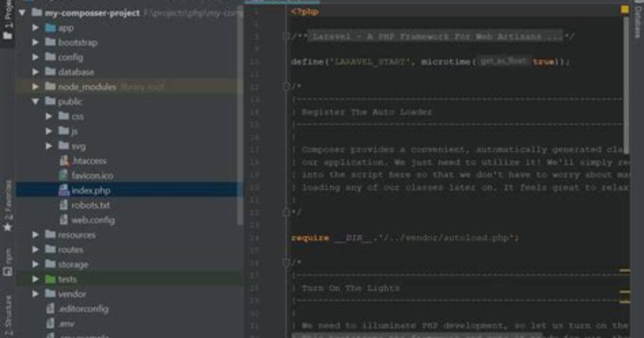Click the .editorconfig file icon
This screenshot has width=644, height=338.
pyautogui.click(x=50, y=308)
